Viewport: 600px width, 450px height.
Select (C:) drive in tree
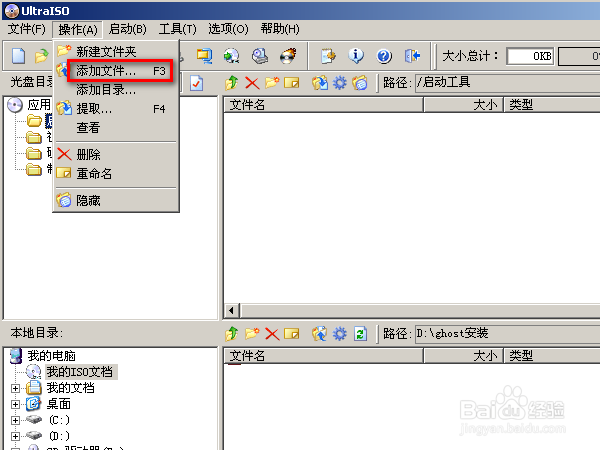[x=59, y=420]
